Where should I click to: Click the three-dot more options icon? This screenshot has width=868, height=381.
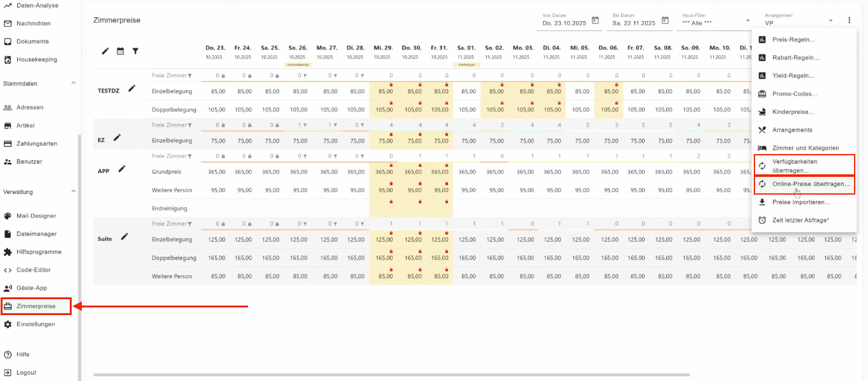click(849, 20)
